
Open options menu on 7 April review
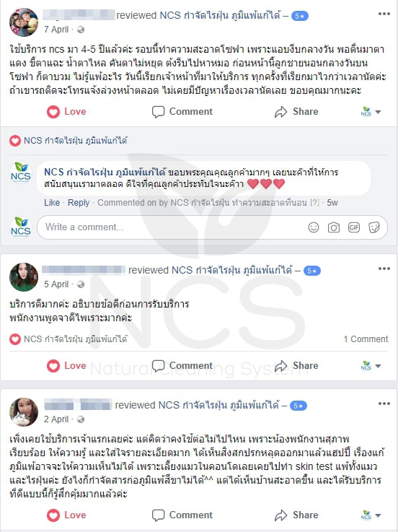pos(384,14)
